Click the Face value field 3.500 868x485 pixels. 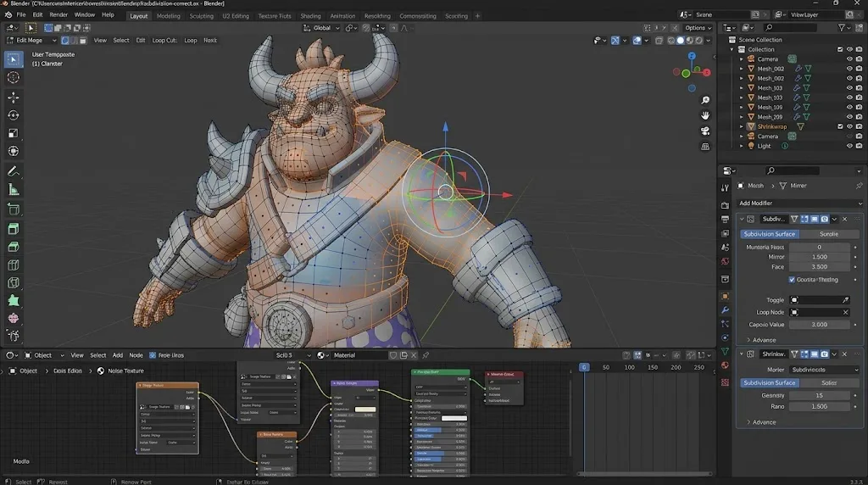pos(820,267)
